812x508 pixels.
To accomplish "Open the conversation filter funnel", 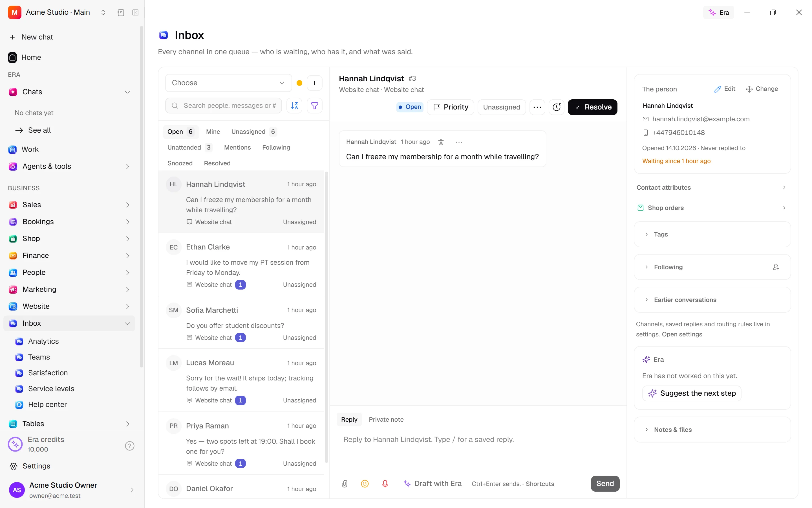I will [x=314, y=106].
